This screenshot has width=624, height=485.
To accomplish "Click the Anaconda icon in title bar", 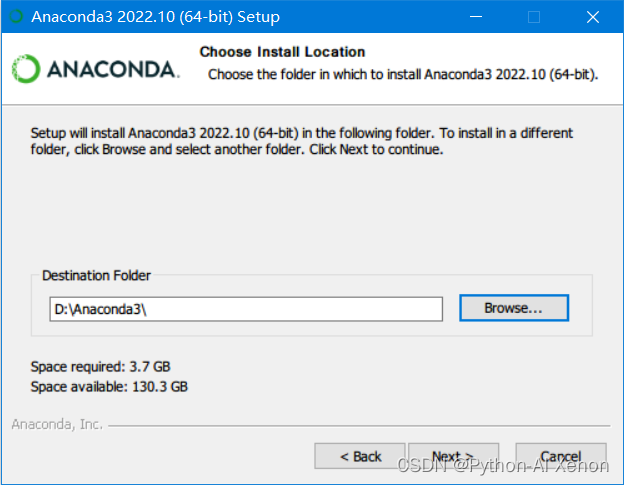I will tap(16, 17).
